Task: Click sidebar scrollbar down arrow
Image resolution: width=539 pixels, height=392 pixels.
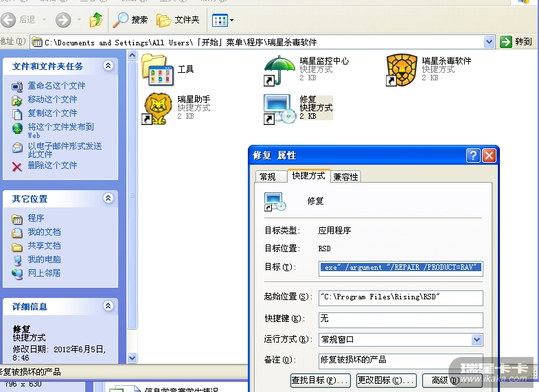Action: (132, 358)
